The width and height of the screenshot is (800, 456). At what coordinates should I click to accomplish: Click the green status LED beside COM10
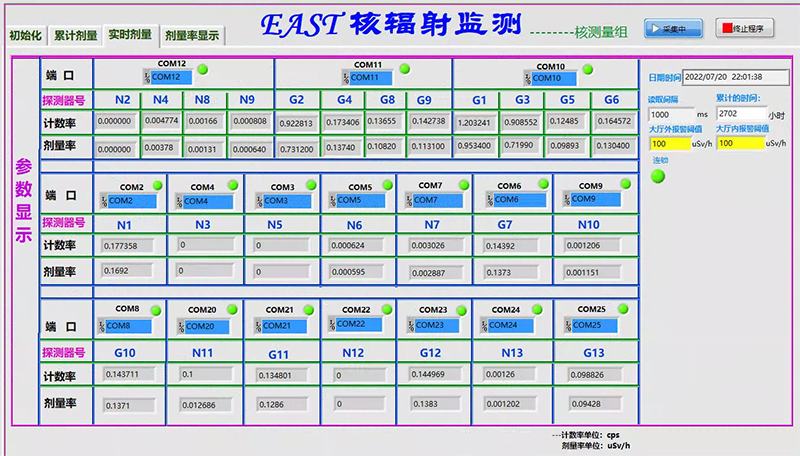(x=587, y=69)
